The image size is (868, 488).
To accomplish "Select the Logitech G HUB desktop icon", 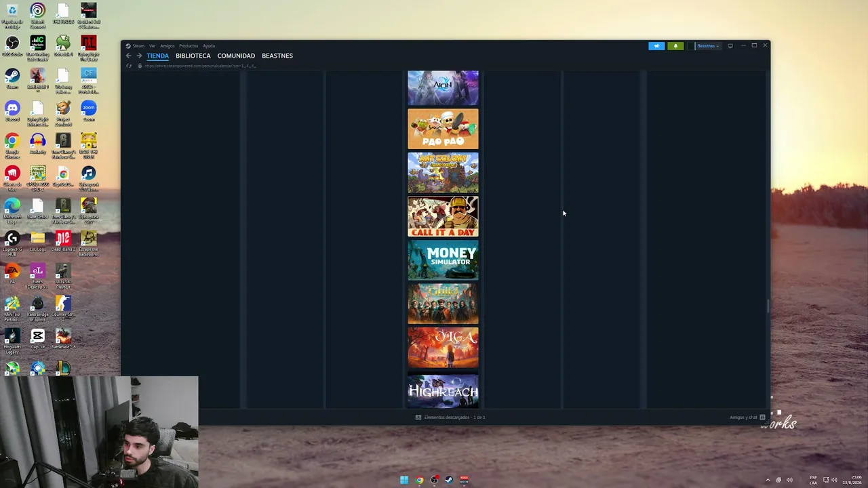I will (x=12, y=243).
